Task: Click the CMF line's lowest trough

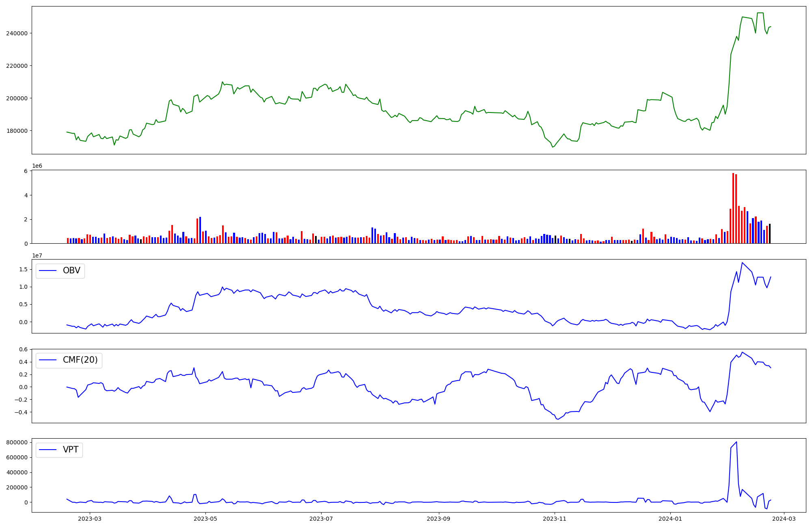Action: pos(558,419)
